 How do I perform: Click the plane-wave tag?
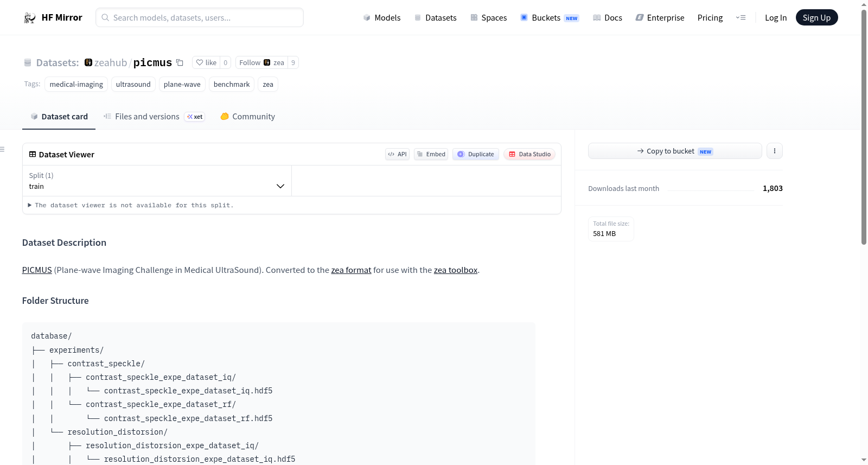(182, 84)
